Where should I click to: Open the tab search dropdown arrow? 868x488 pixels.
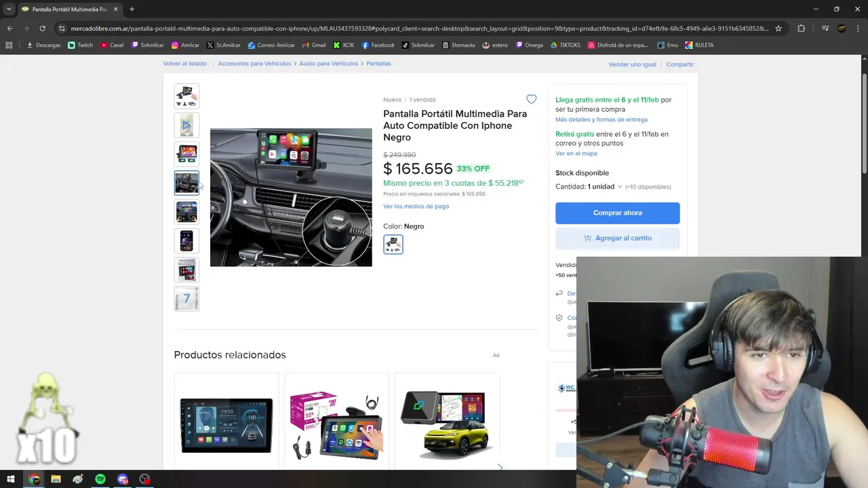click(9, 9)
